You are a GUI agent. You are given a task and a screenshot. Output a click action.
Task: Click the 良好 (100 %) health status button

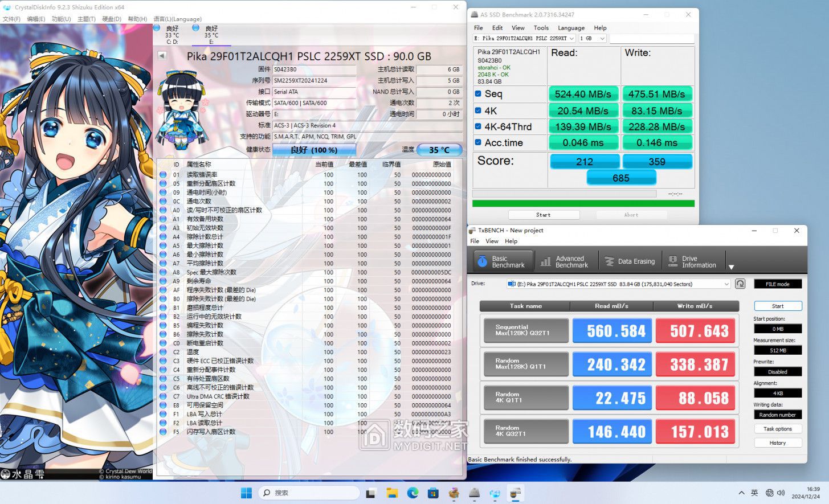click(x=314, y=150)
